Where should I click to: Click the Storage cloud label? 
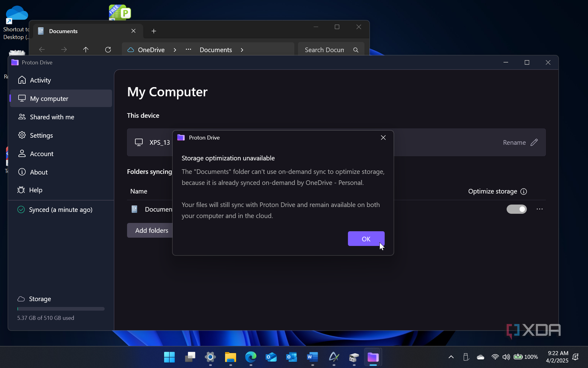(x=34, y=299)
